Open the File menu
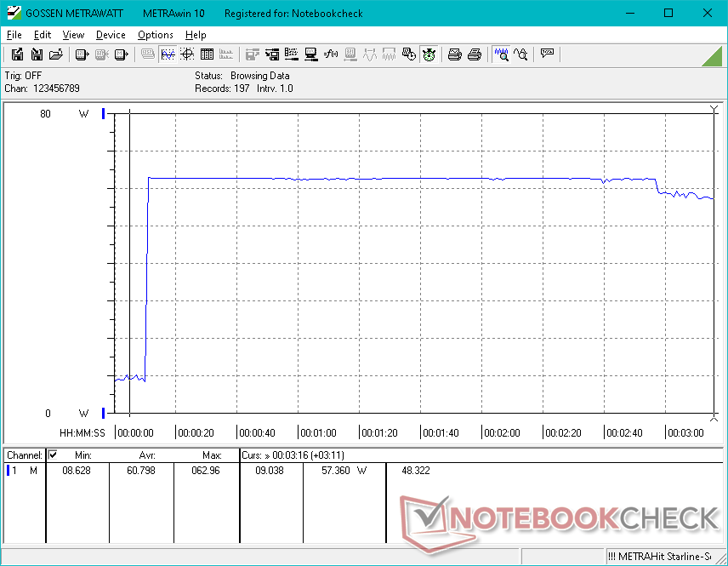This screenshot has height=566, width=728. 14,35
